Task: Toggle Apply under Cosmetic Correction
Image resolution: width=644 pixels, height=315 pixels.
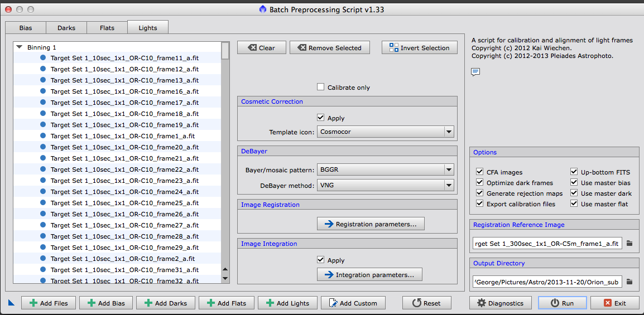Action: pyautogui.click(x=321, y=118)
